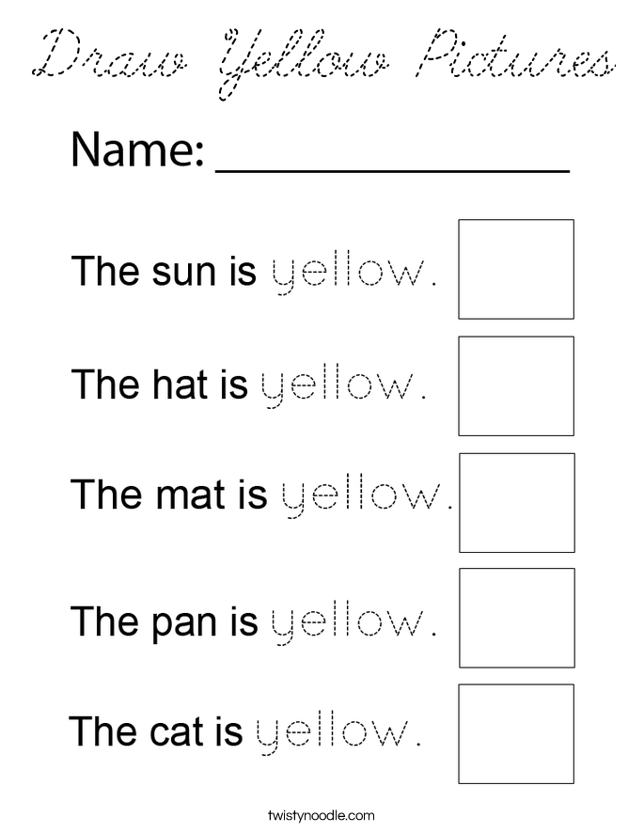This screenshot has height=833, width=644.
Task: Click dotted yellow in the mat sentence
Action: point(368,496)
